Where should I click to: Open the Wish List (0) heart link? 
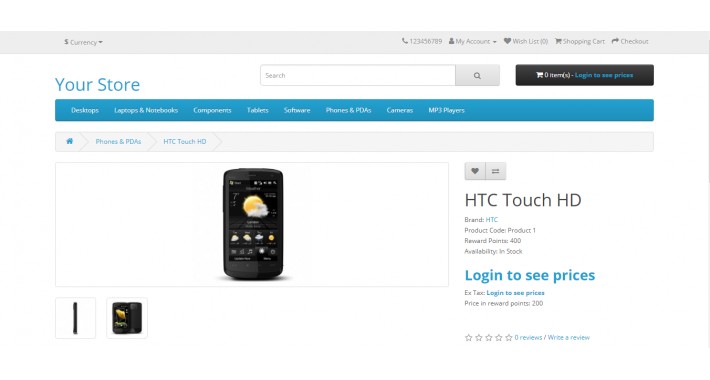[526, 41]
